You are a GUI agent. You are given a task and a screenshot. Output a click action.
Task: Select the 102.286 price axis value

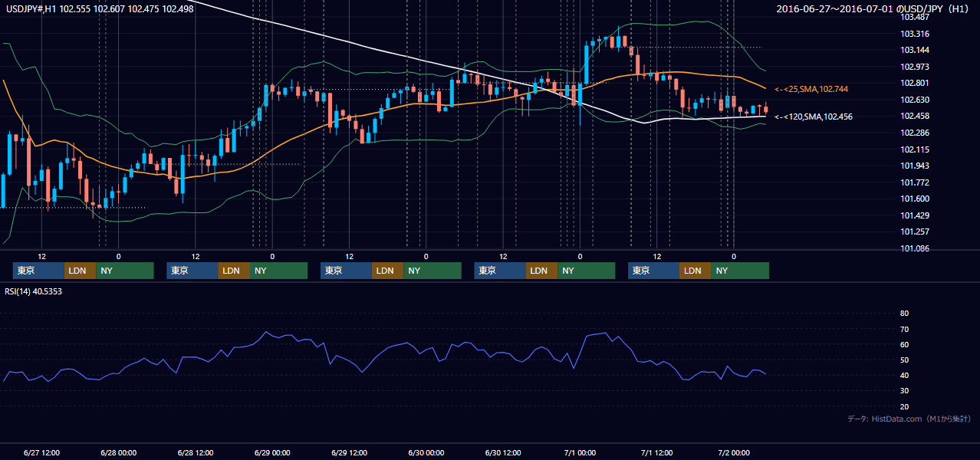915,133
